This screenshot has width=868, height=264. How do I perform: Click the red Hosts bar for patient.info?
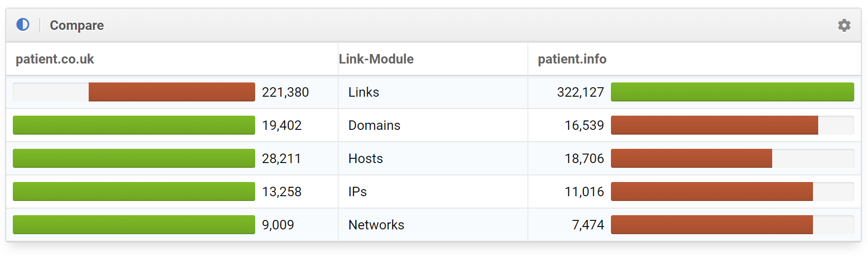click(x=691, y=158)
